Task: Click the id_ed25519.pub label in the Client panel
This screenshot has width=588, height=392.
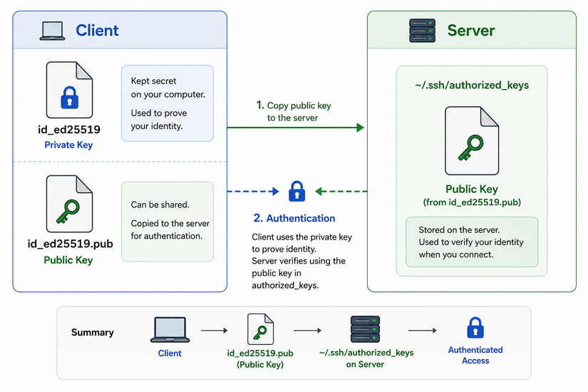Action: click(x=70, y=244)
